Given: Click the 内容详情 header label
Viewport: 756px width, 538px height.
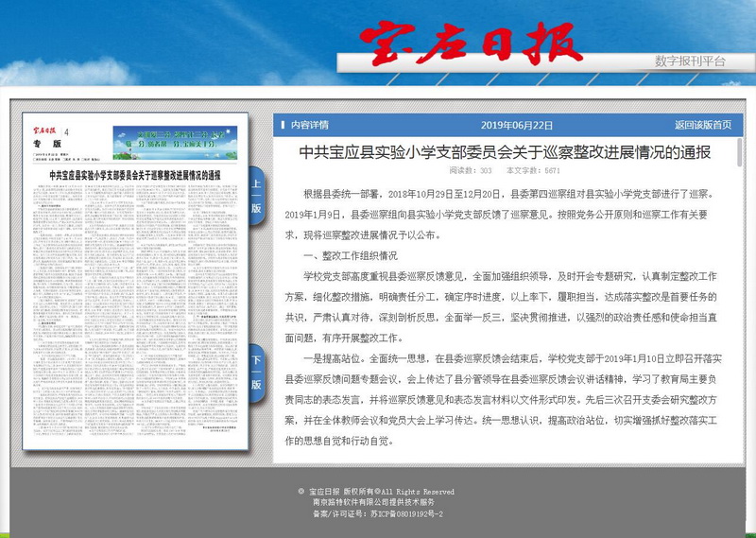Looking at the screenshot, I should [x=309, y=125].
